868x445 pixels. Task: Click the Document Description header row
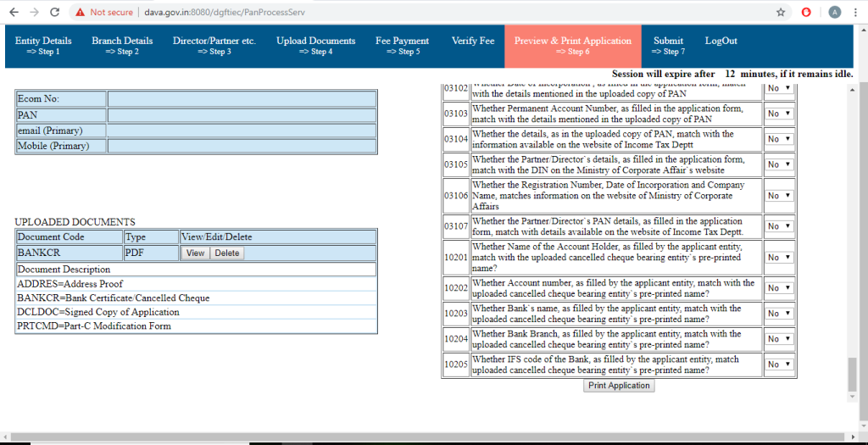[x=197, y=270]
